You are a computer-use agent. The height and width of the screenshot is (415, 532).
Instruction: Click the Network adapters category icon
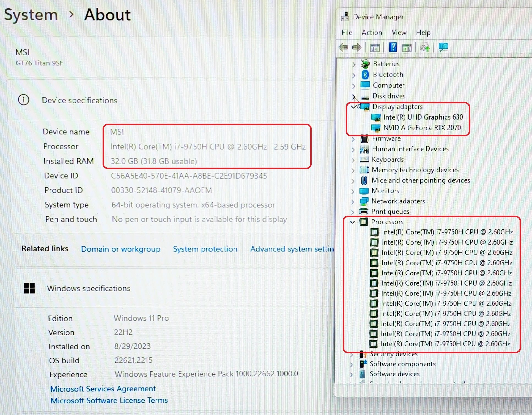pyautogui.click(x=364, y=201)
